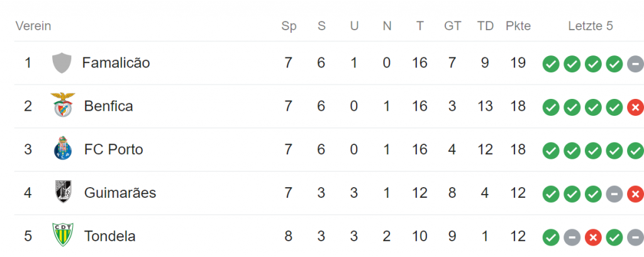Click the Benfica club crest
Screen dimensions: 644x257
pyautogui.click(x=62, y=106)
